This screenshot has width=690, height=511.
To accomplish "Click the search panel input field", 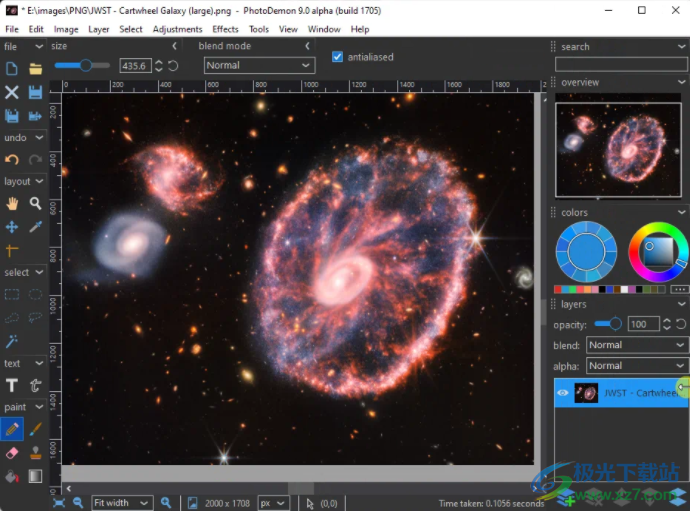I will coord(621,64).
